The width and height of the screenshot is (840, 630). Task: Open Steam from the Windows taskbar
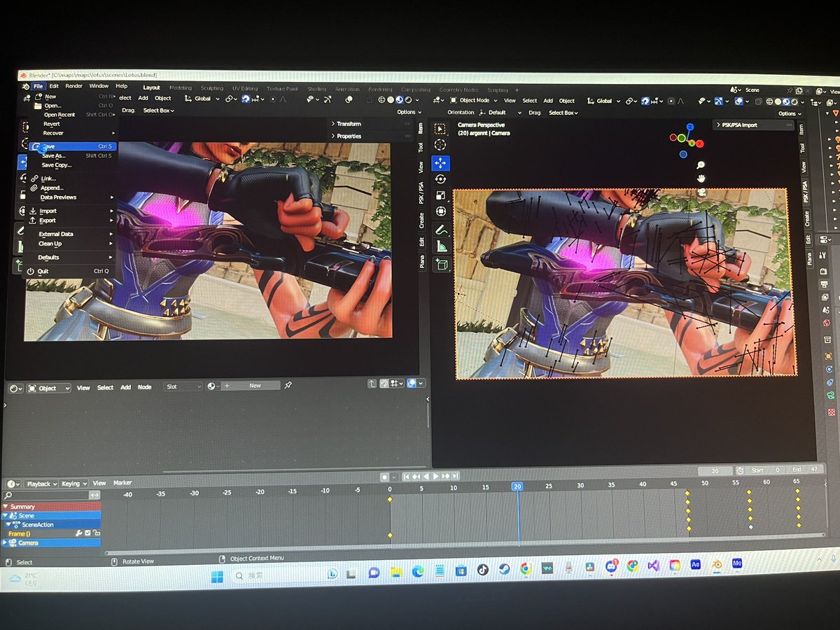coord(504,569)
